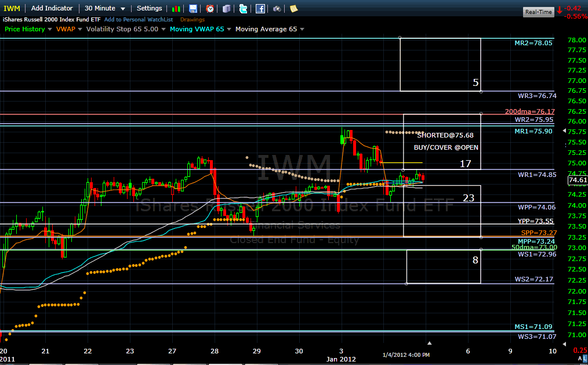Select the 50dma=73.00 label
The width and height of the screenshot is (588, 365).
[x=535, y=248]
